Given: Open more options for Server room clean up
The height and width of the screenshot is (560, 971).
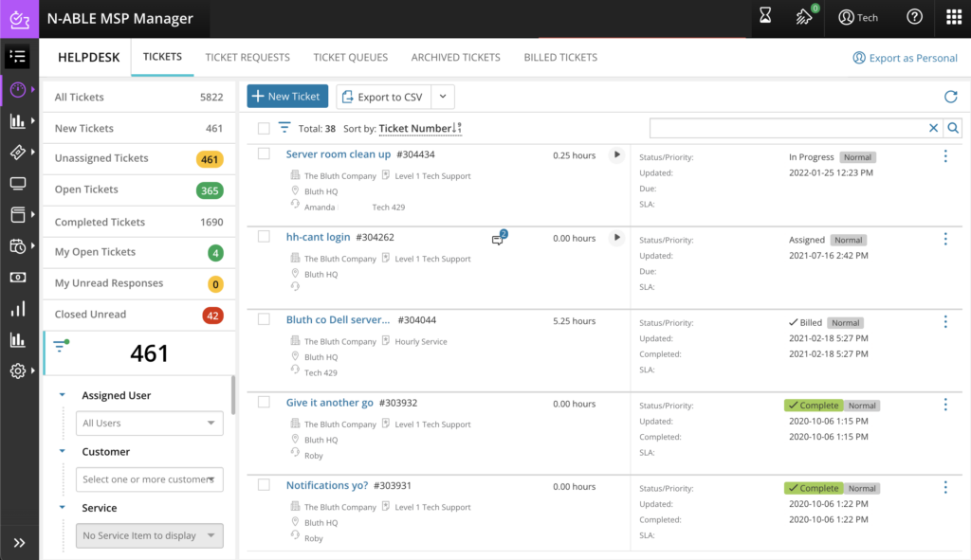Looking at the screenshot, I should tap(945, 156).
